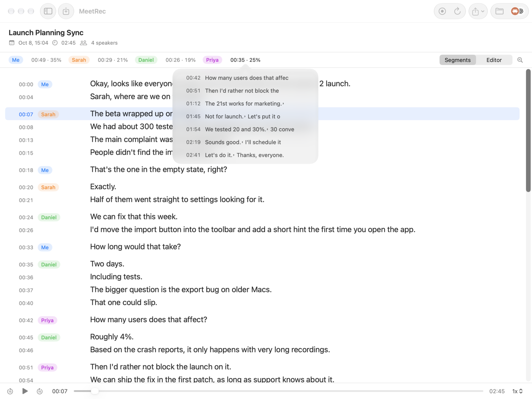The width and height of the screenshot is (532, 399).
Task: Select line 'How long would that take?'
Action: tap(135, 247)
